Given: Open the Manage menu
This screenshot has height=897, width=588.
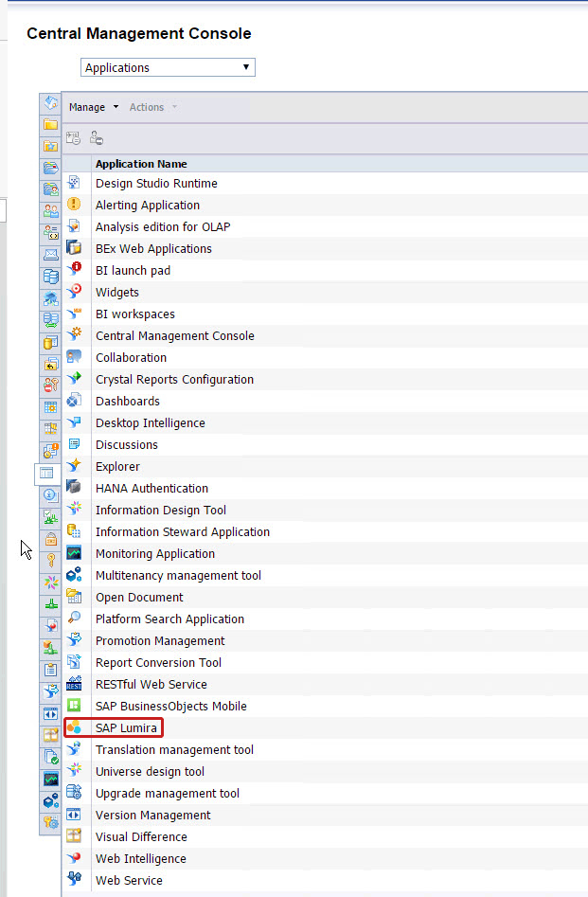Looking at the screenshot, I should [93, 107].
